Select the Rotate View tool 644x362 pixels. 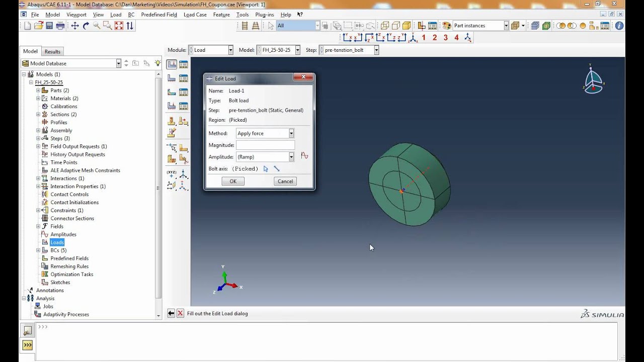tap(86, 26)
